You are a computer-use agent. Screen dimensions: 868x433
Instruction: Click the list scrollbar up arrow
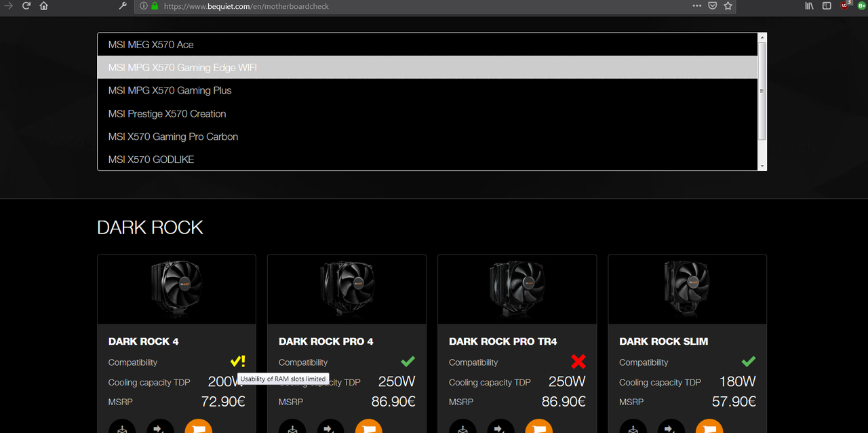point(762,37)
